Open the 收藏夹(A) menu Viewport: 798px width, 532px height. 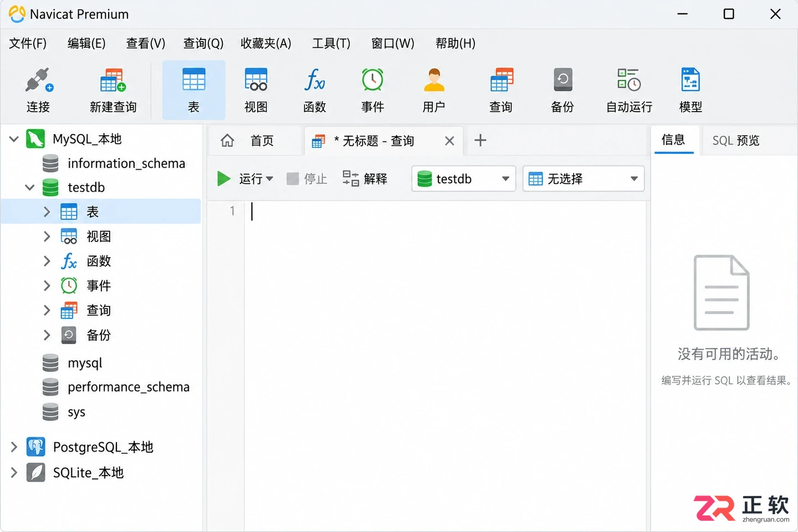pos(266,43)
